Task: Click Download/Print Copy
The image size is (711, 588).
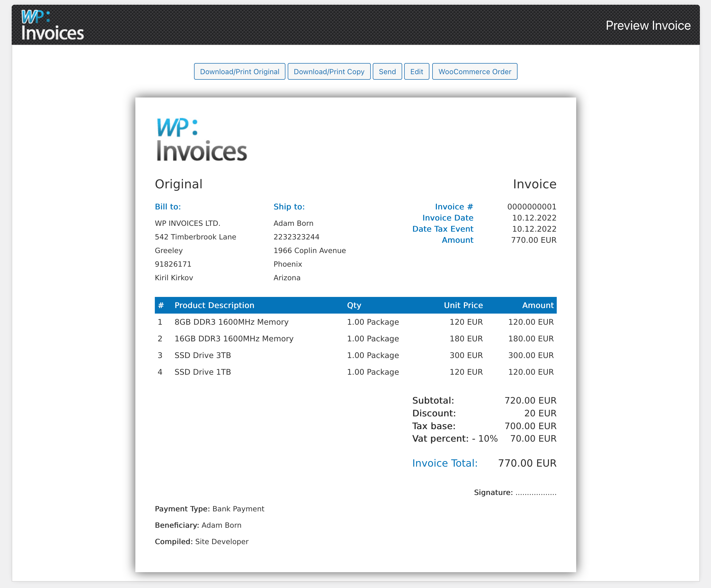Action: (x=329, y=71)
